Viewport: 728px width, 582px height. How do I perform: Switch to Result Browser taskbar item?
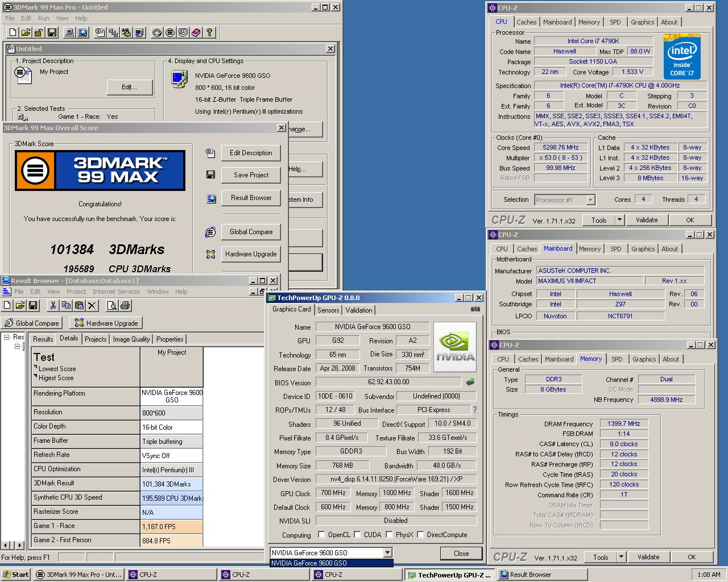[x=542, y=575]
